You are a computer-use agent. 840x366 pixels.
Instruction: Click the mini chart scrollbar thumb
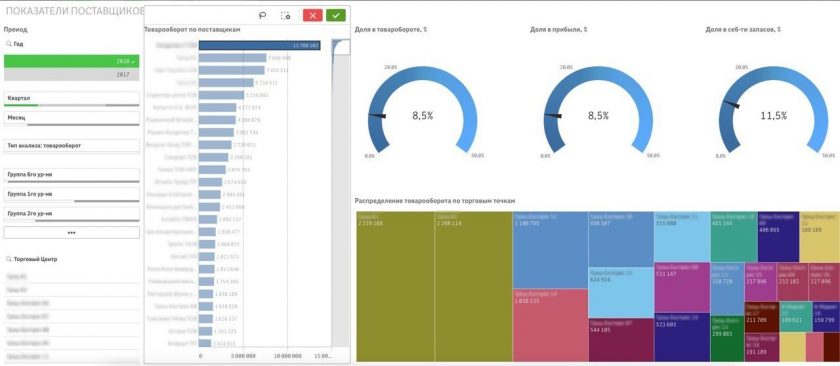coord(341,47)
